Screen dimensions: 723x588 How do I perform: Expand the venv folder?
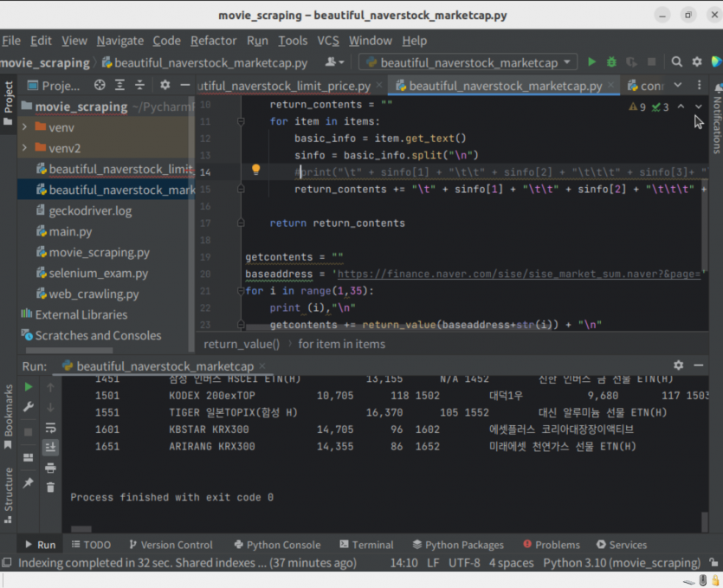25,126
